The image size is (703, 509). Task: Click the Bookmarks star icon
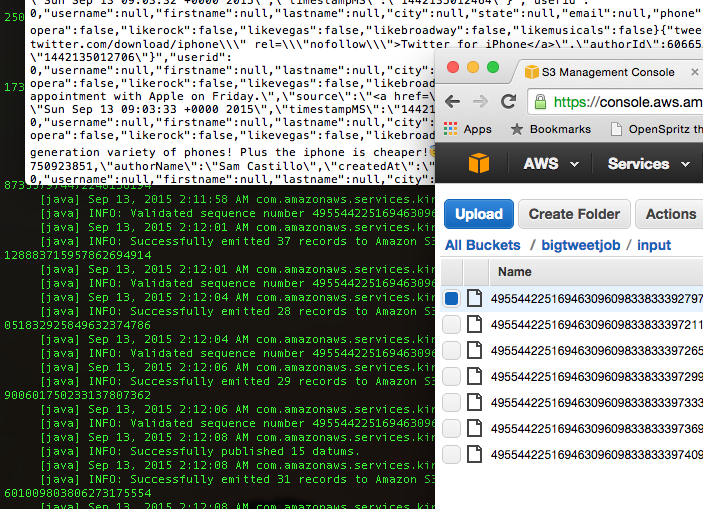(516, 129)
